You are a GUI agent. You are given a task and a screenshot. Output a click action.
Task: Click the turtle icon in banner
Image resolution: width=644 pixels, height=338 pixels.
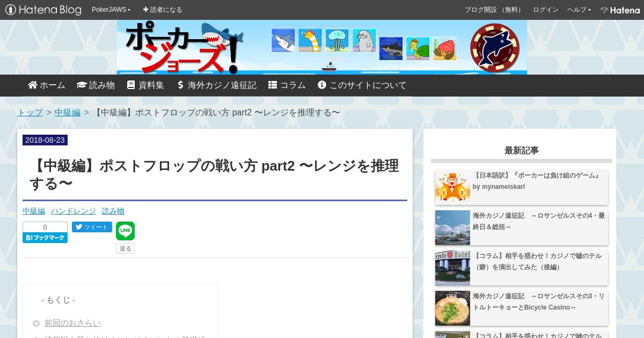pyautogui.click(x=418, y=48)
